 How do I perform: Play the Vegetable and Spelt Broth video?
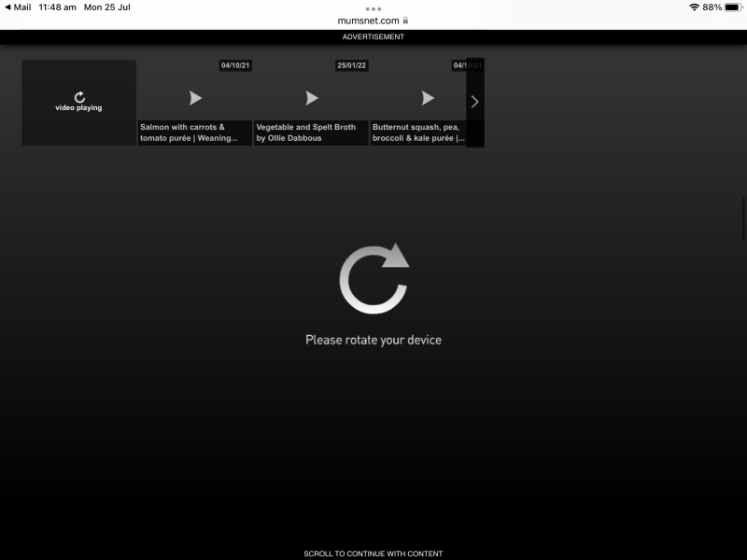coord(312,98)
